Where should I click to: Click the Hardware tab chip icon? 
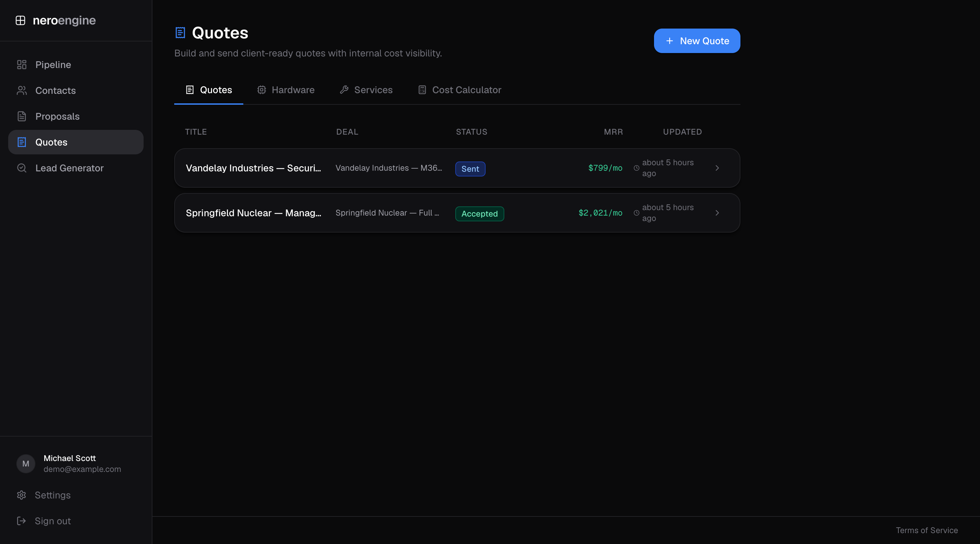pyautogui.click(x=261, y=90)
